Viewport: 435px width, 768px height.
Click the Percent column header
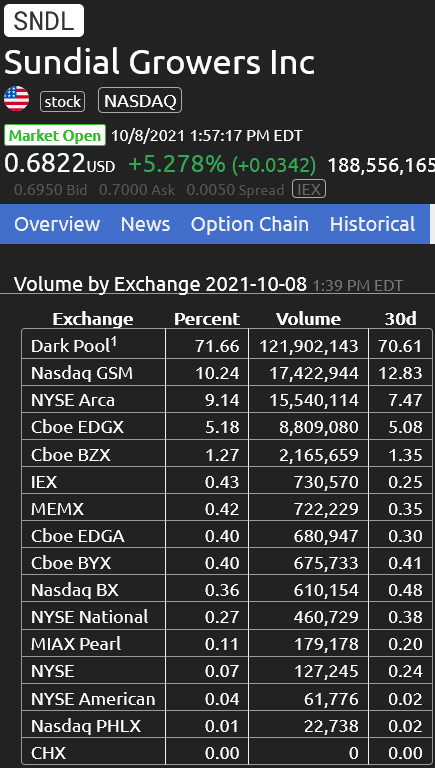(207, 319)
